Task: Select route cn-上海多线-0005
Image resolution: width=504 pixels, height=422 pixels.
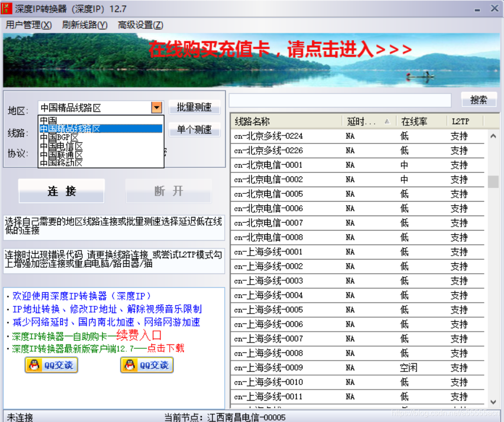Action: [x=357, y=310]
